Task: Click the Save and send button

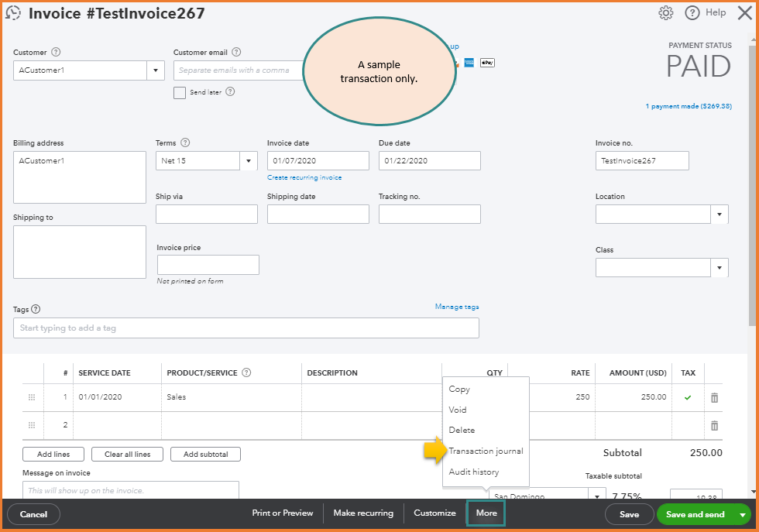Action: tap(695, 514)
